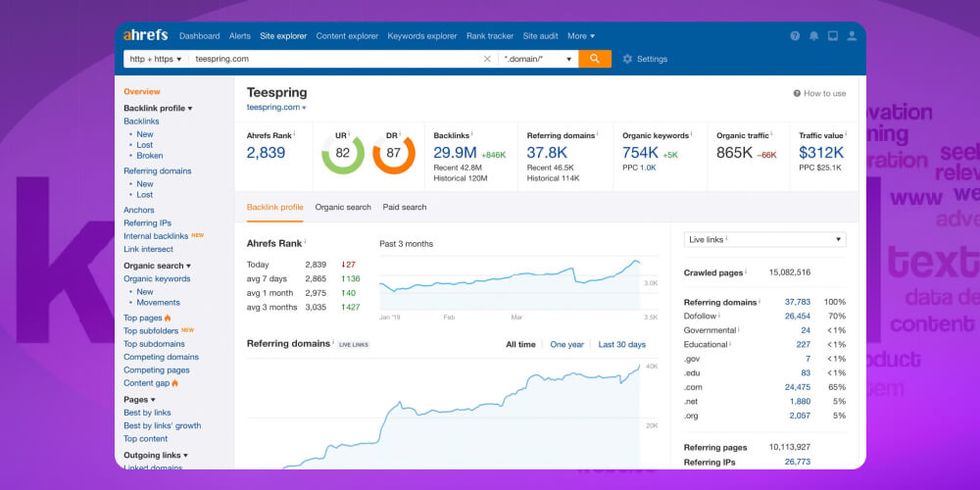
Task: Open the Keywords explorer menu item
Action: coord(421,36)
